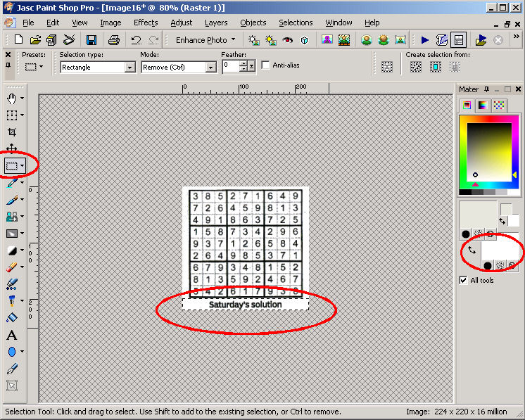
Task: Click the Print icon in toolbar
Action: coord(114,40)
